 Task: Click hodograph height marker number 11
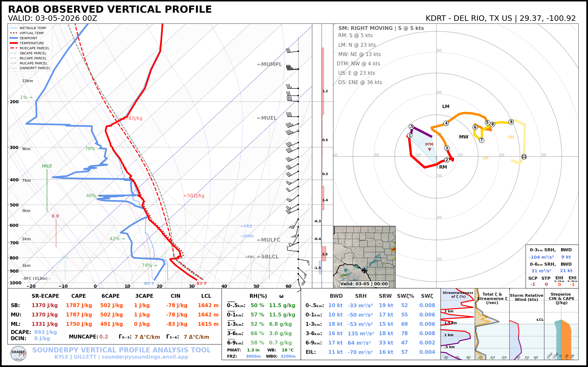tap(524, 157)
